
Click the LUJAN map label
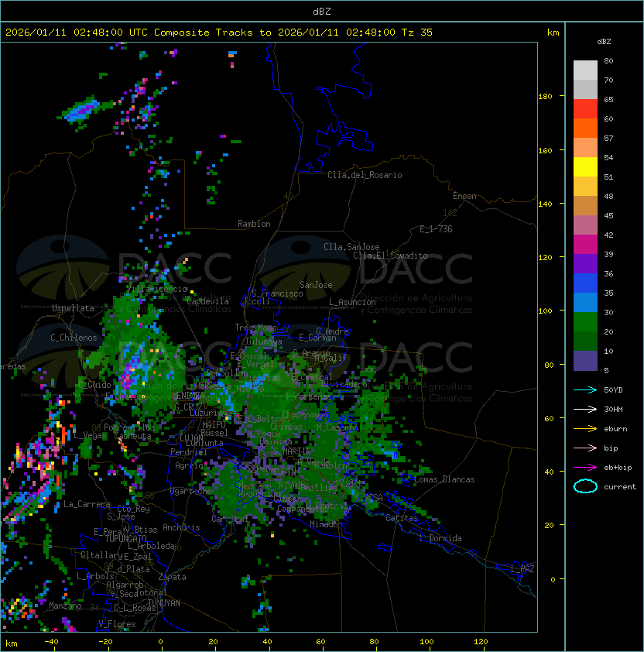192,438
